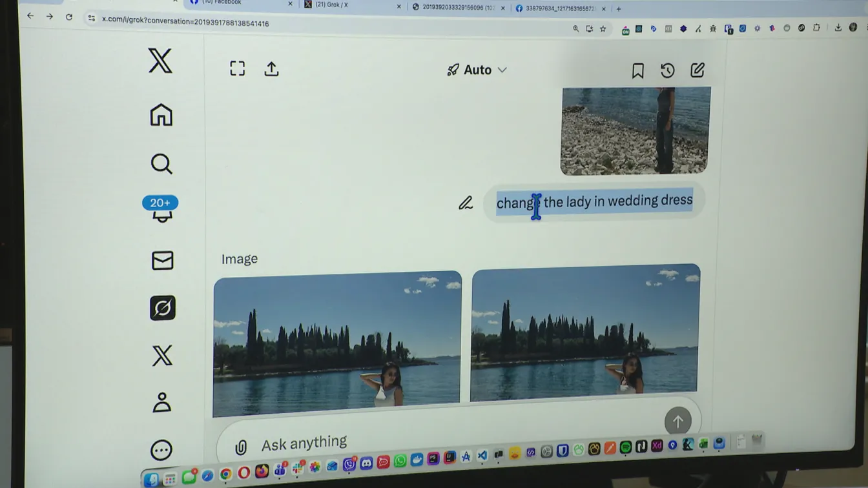Screen dimensions: 868x488
Task: Open PhpStorm from the Dock
Action: [x=434, y=458]
